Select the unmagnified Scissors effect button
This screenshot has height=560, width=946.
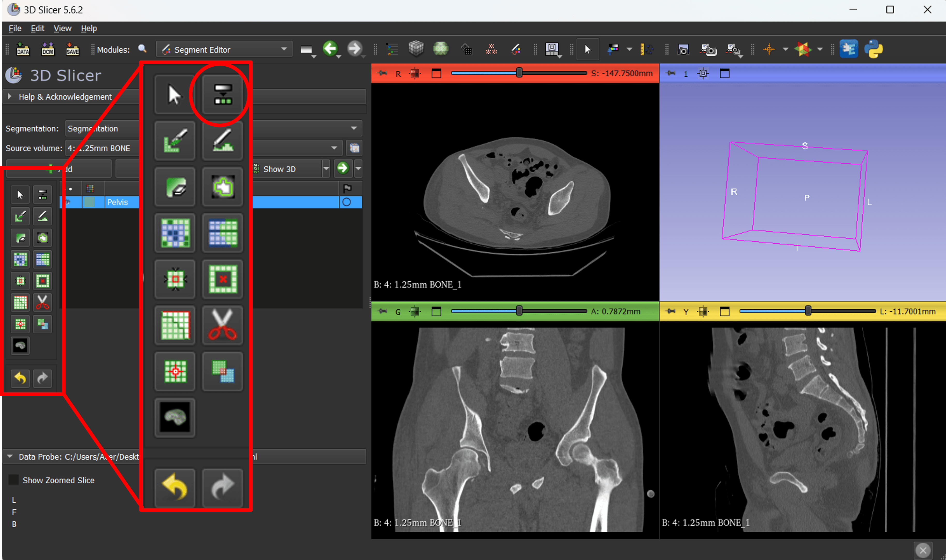(x=42, y=302)
